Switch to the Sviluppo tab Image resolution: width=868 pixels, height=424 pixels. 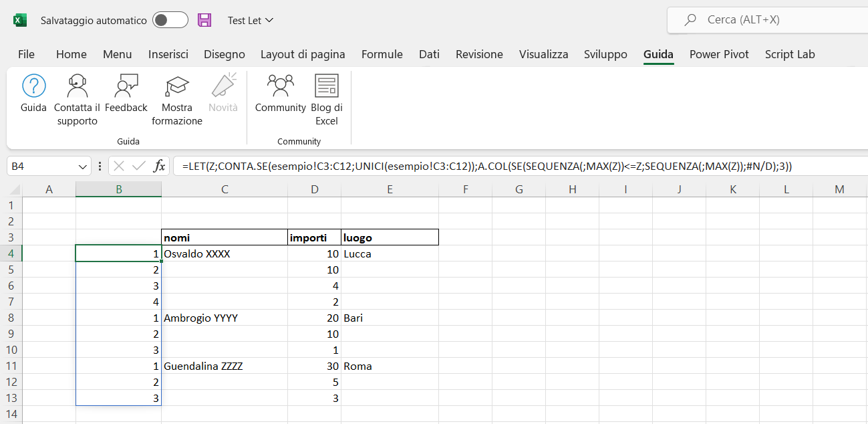point(605,54)
